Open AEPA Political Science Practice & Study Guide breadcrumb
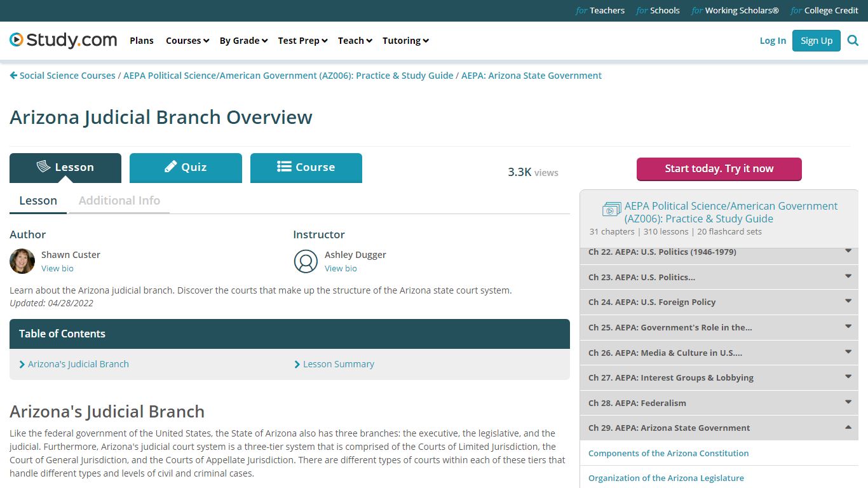This screenshot has width=868, height=488. pyautogui.click(x=288, y=76)
